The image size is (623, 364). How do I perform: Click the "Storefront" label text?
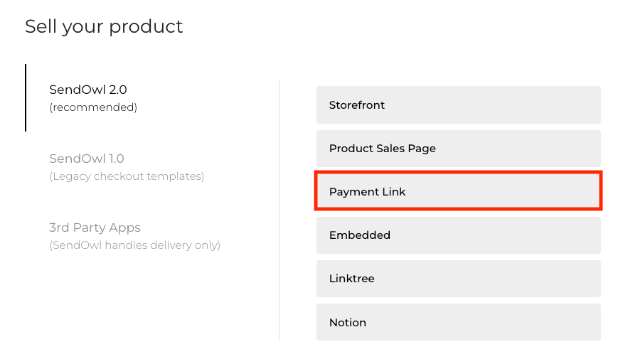[357, 105]
